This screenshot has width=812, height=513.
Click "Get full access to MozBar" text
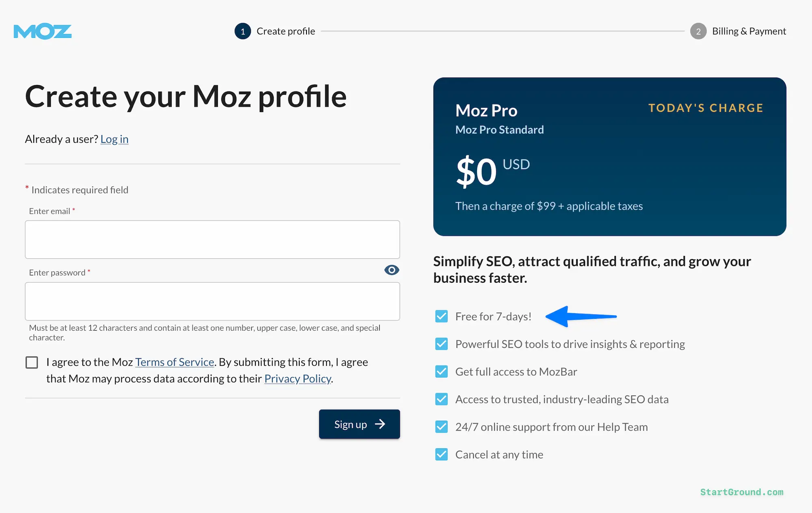tap(516, 372)
